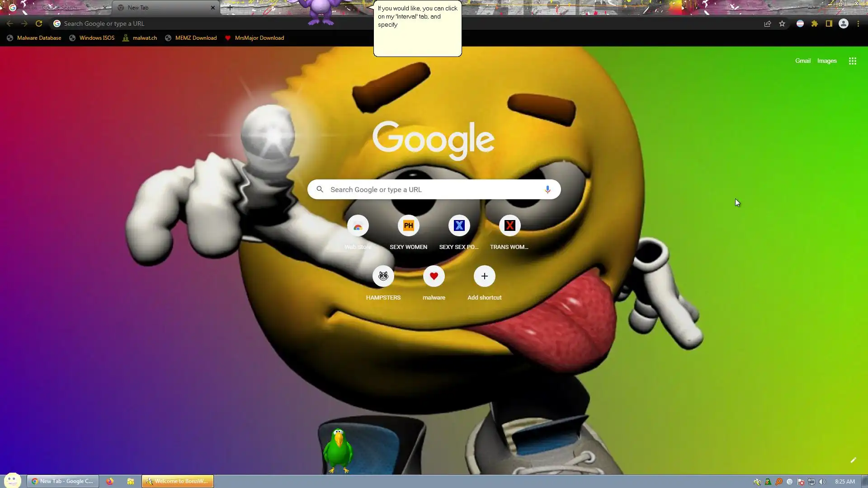Open the Chrome profile avatar

pyautogui.click(x=843, y=24)
